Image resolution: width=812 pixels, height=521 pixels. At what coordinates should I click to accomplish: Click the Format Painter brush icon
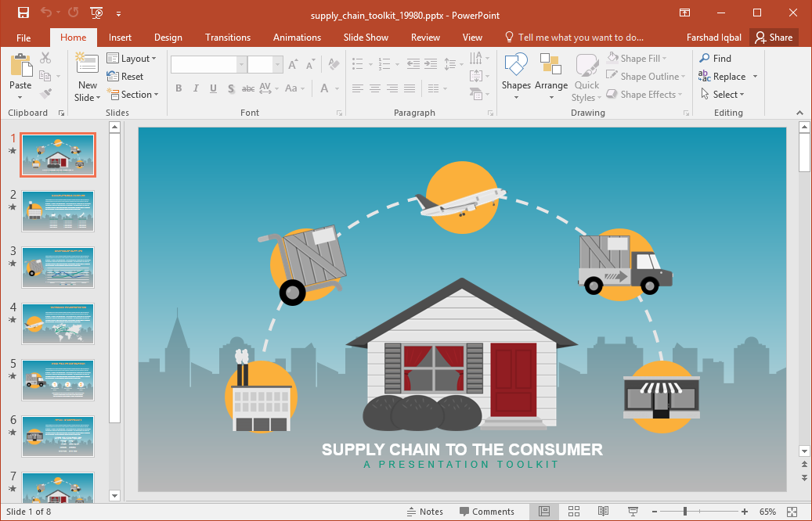45,94
